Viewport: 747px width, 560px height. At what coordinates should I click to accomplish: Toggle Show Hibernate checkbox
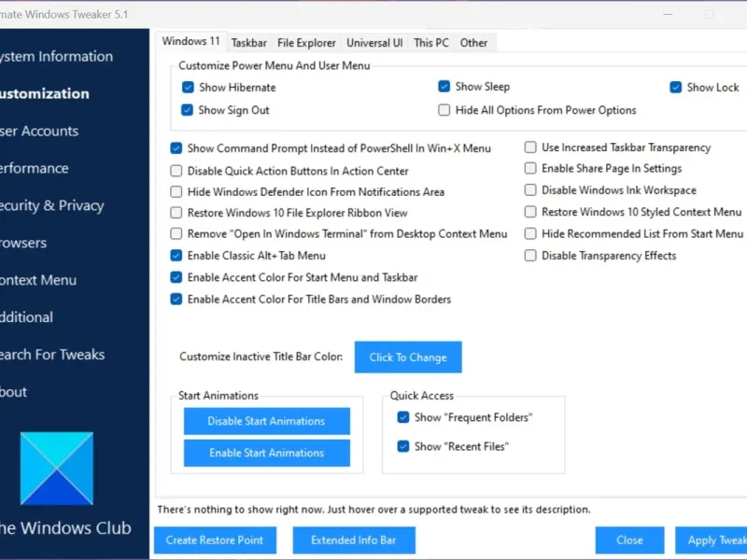click(x=188, y=87)
